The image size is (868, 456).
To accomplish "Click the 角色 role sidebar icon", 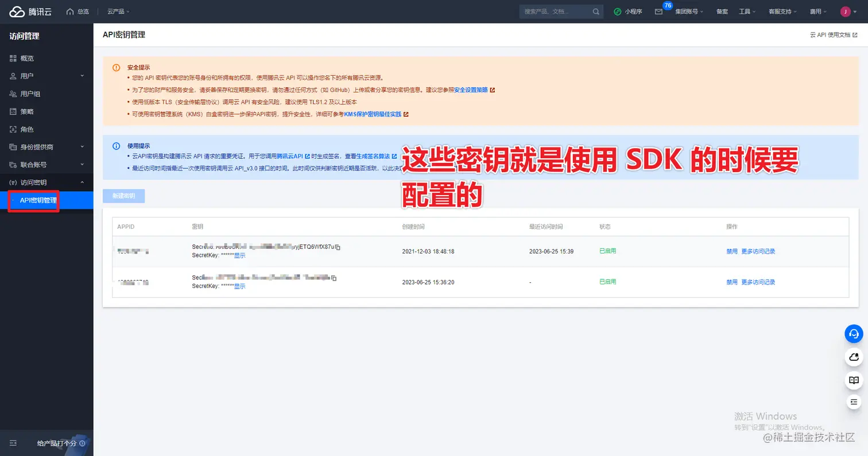I will pos(13,129).
